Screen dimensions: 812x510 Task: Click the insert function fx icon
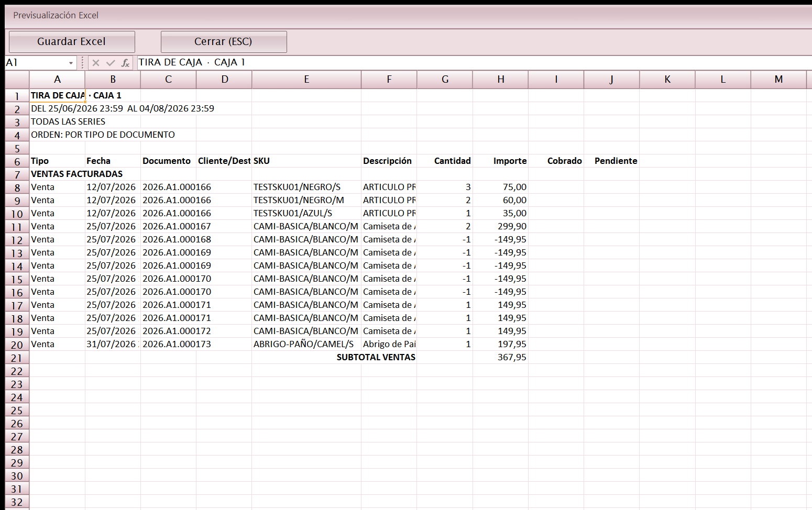click(x=125, y=63)
